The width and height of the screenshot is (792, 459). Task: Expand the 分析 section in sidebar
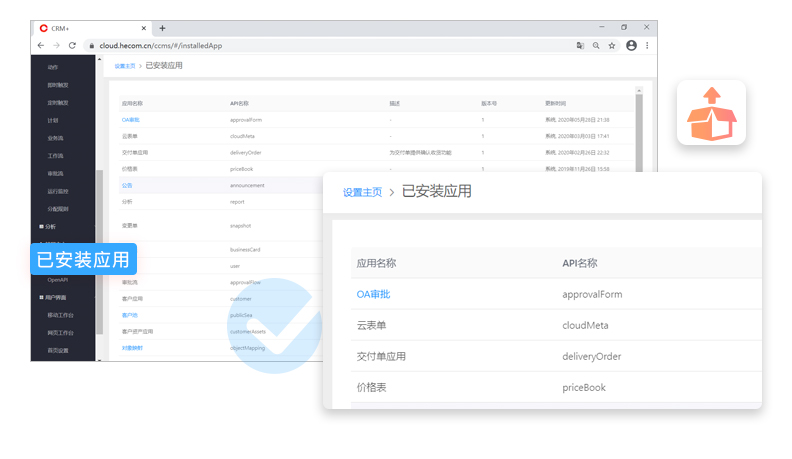click(50, 227)
